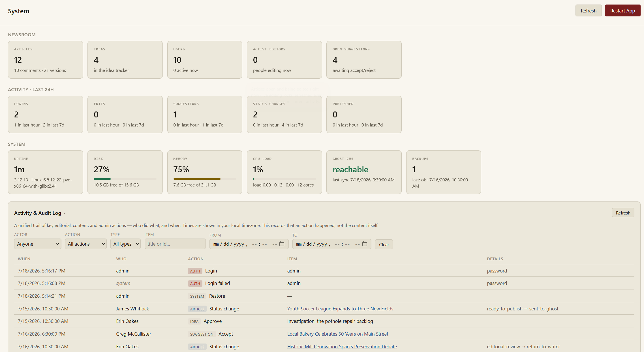Click the FROM date-time input field
This screenshot has width=644, height=352.
249,244
